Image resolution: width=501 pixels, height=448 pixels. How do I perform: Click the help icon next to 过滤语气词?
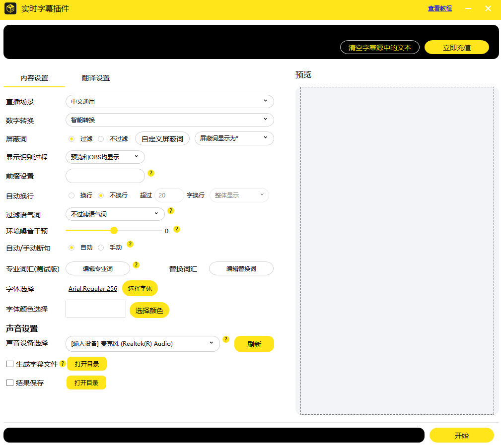171,211
